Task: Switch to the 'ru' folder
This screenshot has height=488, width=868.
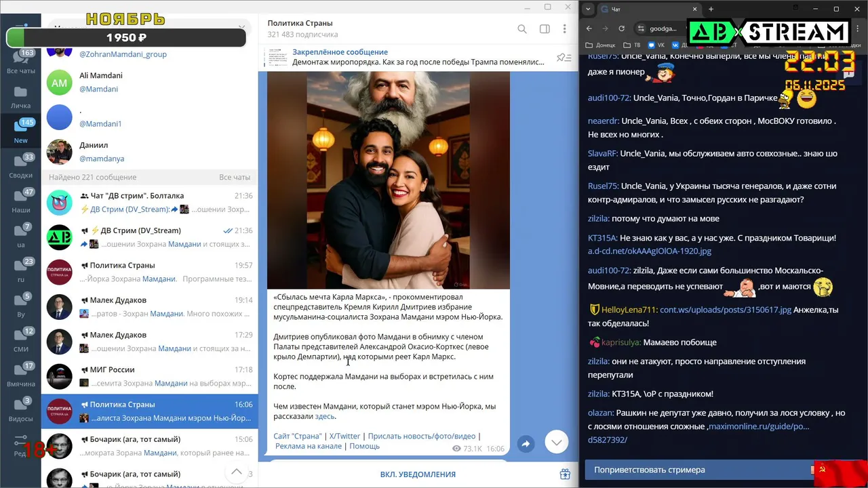Action: [x=20, y=270]
